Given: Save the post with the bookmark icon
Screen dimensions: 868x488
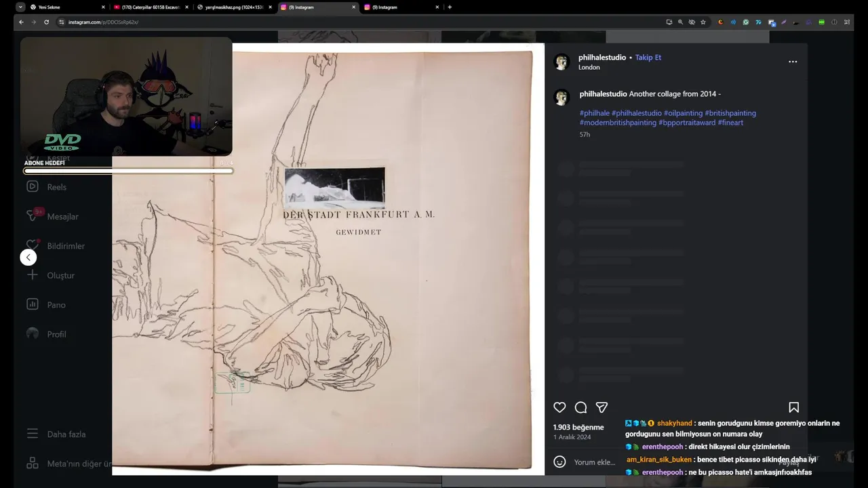Looking at the screenshot, I should tap(793, 407).
